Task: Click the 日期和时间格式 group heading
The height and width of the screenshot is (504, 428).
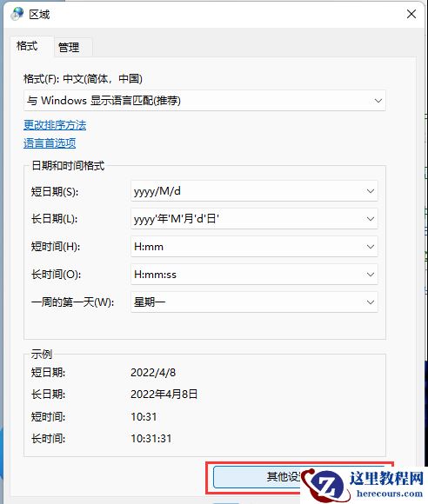Action: 68,166
